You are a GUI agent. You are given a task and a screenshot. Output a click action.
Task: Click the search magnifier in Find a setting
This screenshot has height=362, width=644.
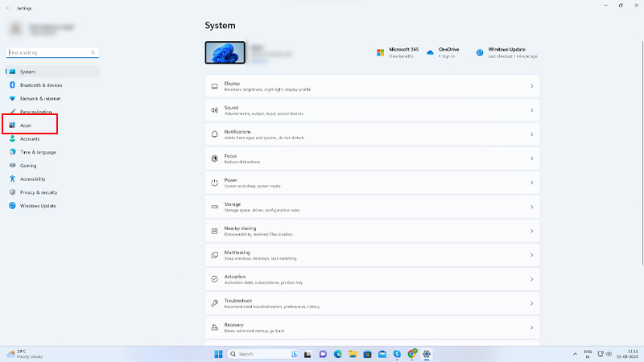click(93, 52)
